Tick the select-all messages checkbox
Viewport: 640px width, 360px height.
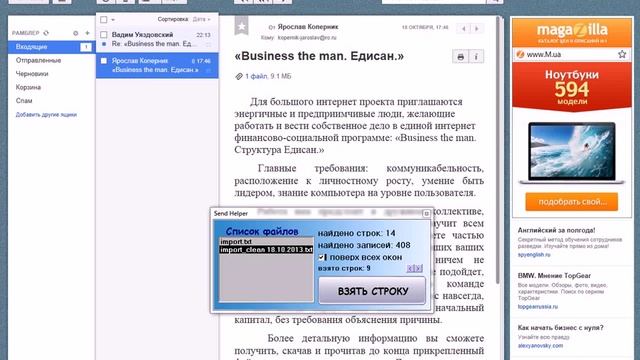click(x=104, y=19)
